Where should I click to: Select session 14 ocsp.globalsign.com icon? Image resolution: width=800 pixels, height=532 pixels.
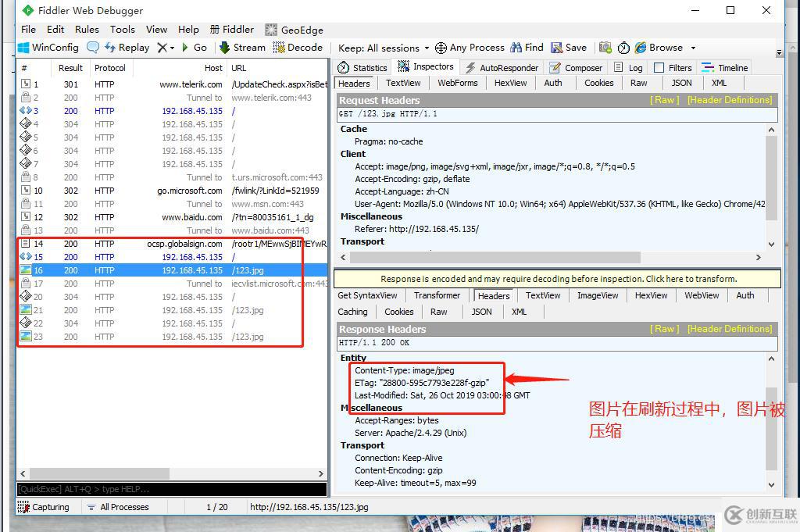[25, 244]
